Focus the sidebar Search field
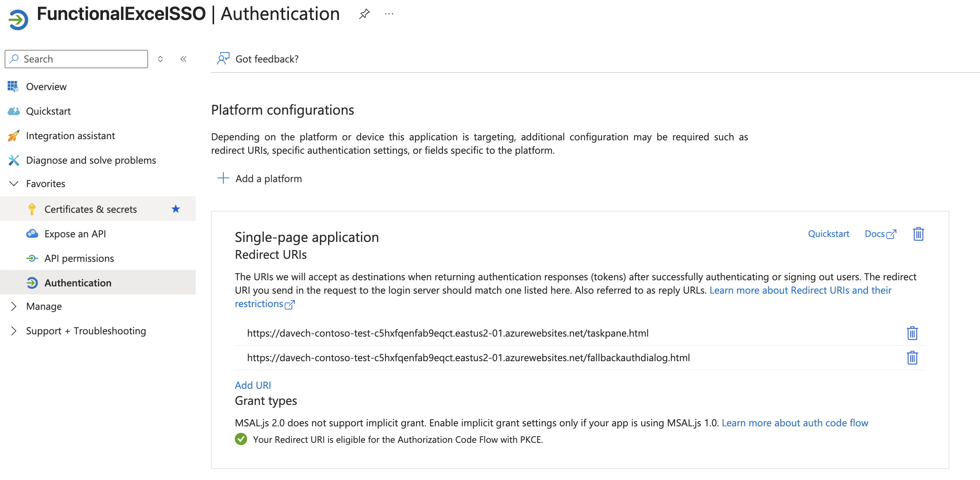Image resolution: width=980 pixels, height=480 pixels. (76, 59)
